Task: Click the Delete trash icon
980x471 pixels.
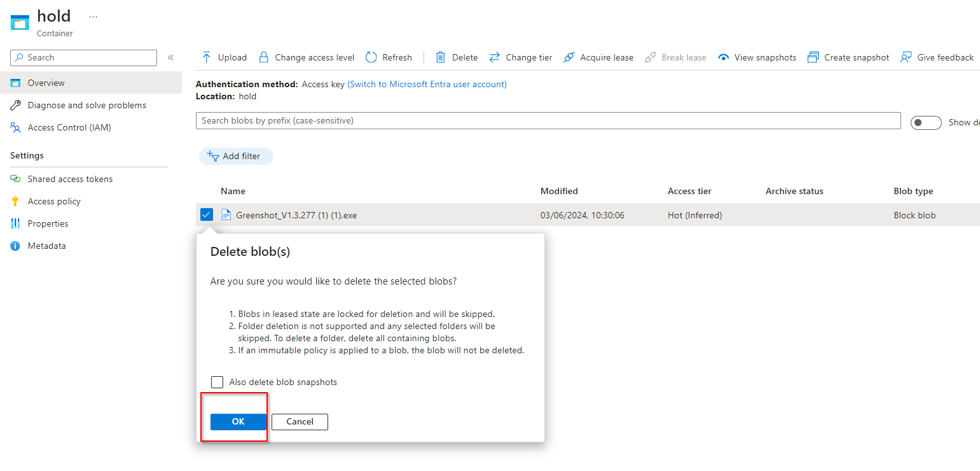Action: coord(441,57)
